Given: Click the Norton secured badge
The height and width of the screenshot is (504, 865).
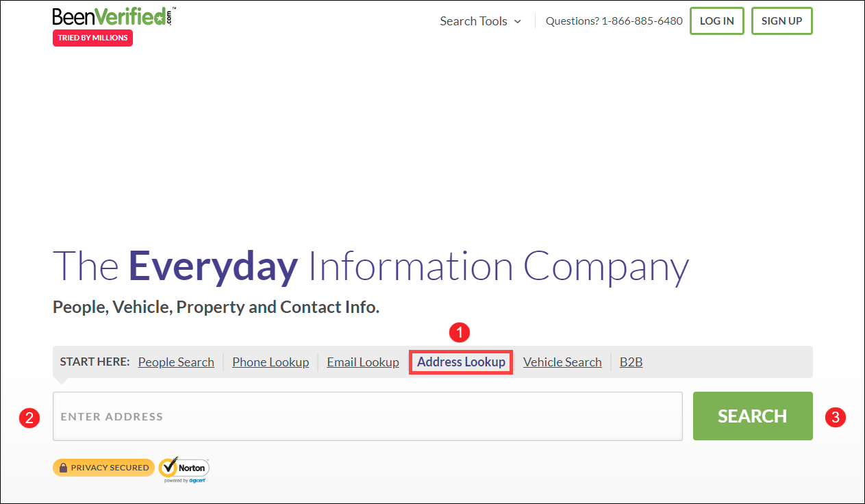Looking at the screenshot, I should [x=184, y=469].
